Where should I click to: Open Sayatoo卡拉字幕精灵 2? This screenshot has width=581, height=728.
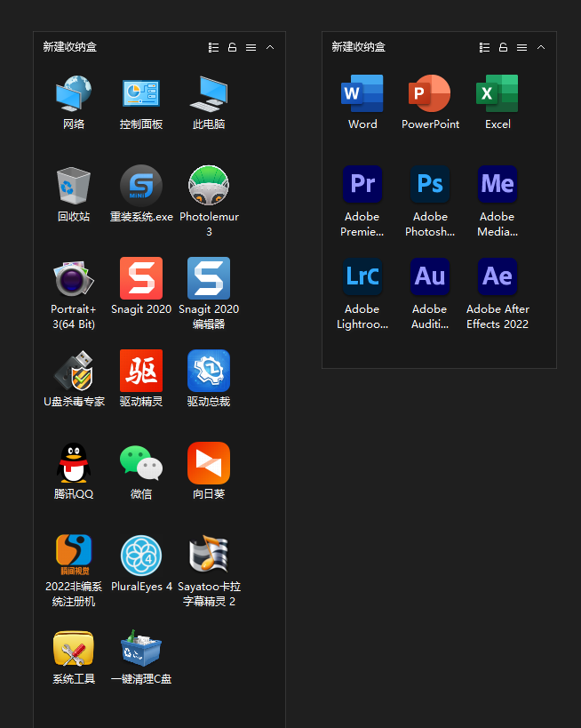[x=209, y=554]
